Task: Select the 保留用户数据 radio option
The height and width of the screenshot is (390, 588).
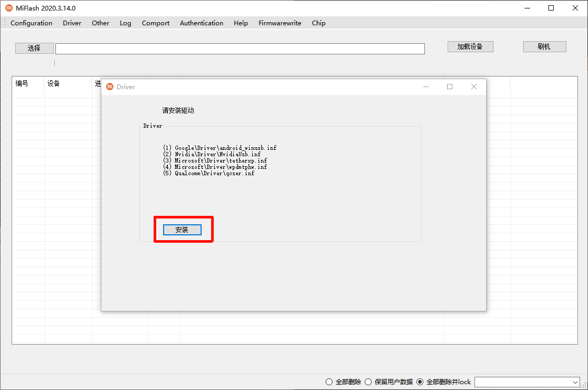Action: click(368, 382)
